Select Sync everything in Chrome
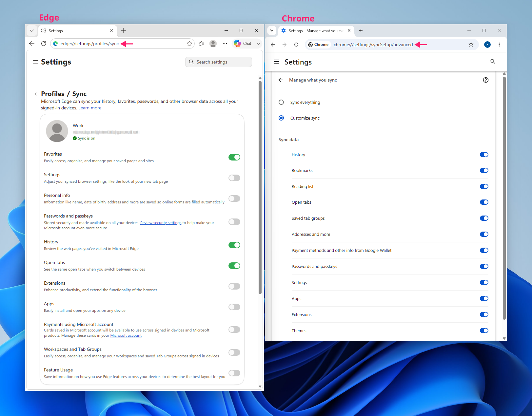The height and width of the screenshot is (416, 532). tap(281, 102)
